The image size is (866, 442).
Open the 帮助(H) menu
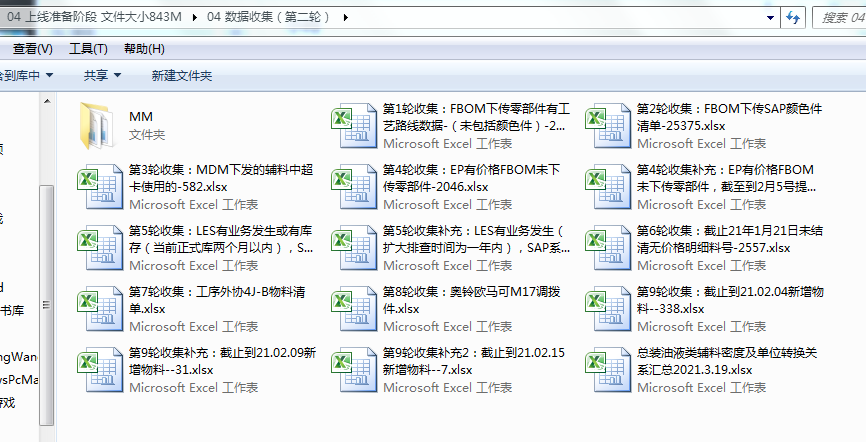click(x=144, y=48)
